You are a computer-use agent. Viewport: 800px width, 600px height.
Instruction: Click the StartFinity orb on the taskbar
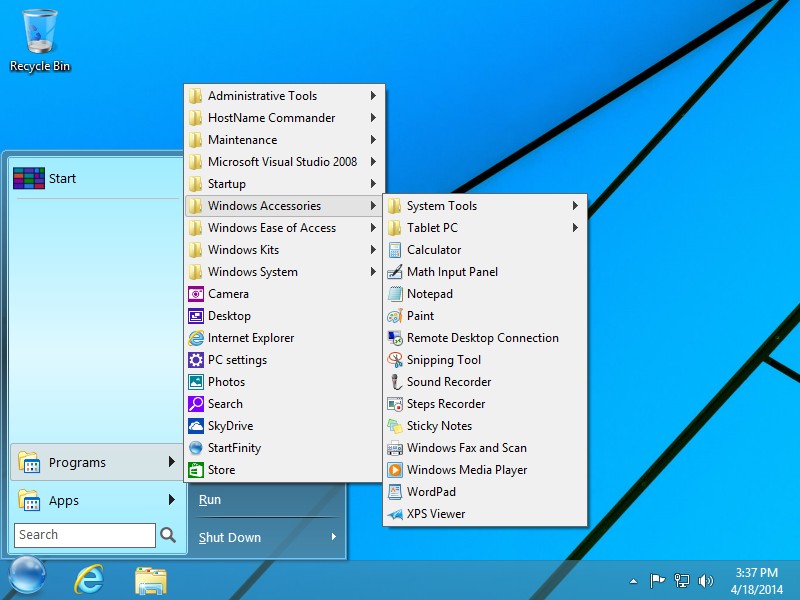point(27,576)
